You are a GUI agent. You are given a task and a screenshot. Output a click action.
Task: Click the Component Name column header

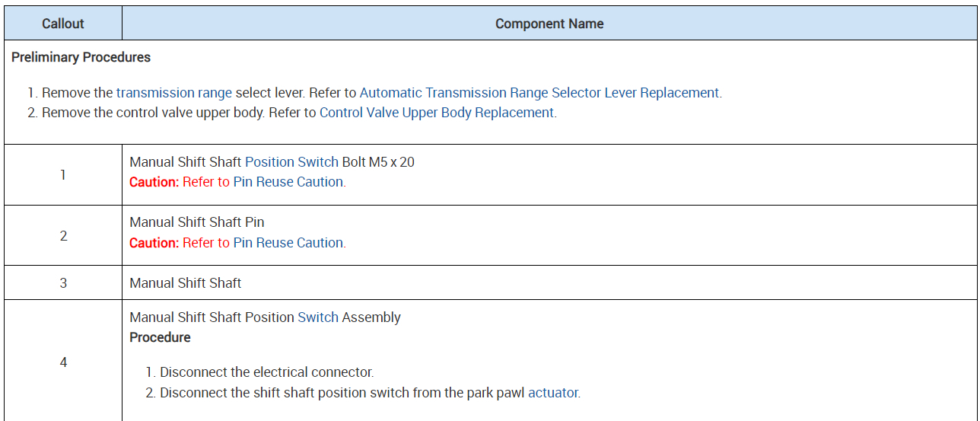[x=549, y=24]
